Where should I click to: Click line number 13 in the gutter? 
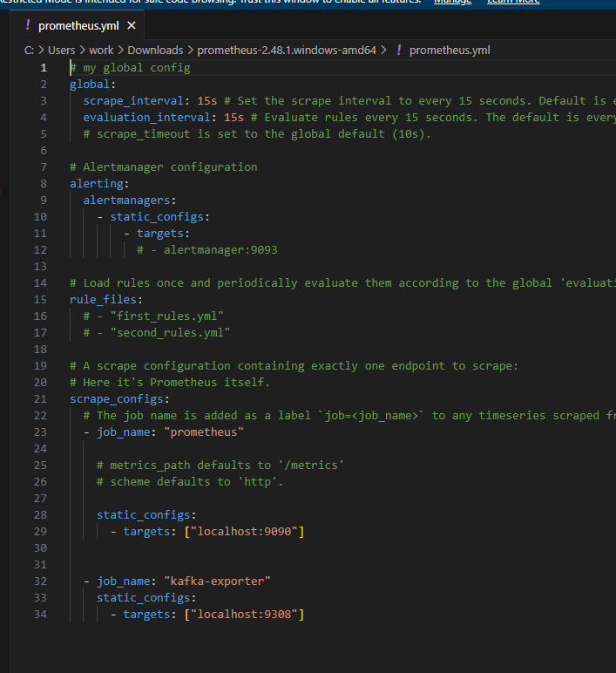coord(40,267)
